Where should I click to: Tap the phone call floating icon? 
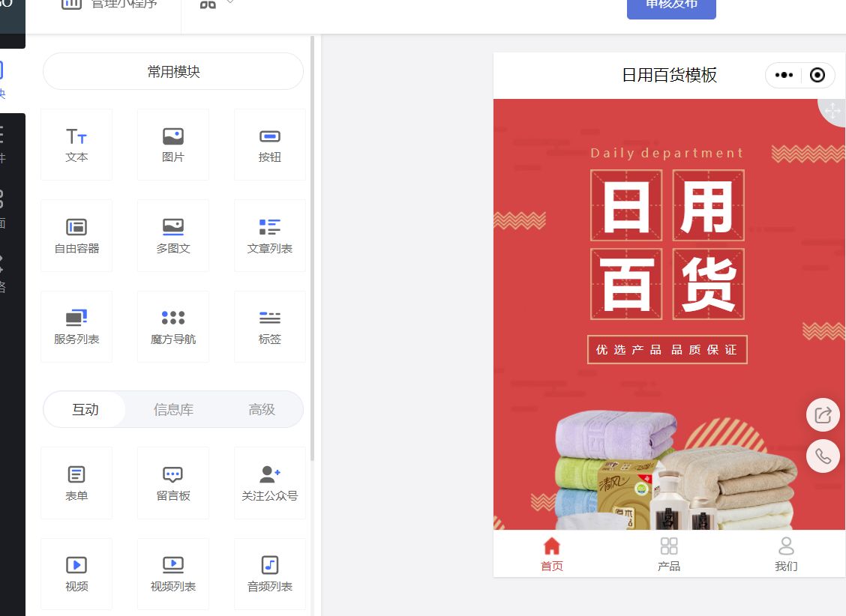coord(823,456)
